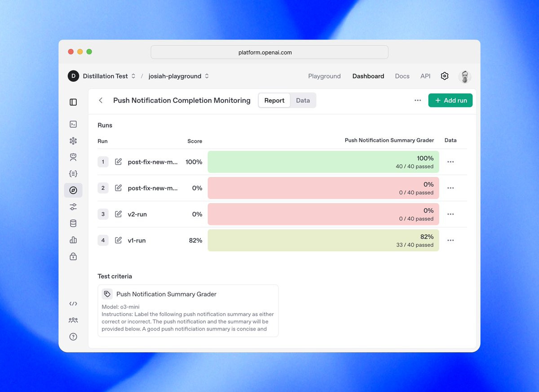Click the 82% green result bar for v1-run
The width and height of the screenshot is (539, 392).
[x=323, y=240]
